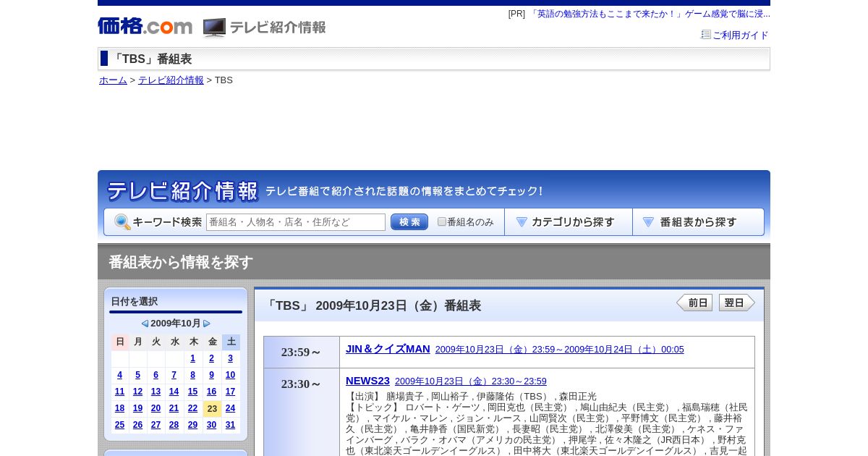Screen dimensions: 868x456
Task: Click the 23:30～ time cell
Action: (302, 412)
